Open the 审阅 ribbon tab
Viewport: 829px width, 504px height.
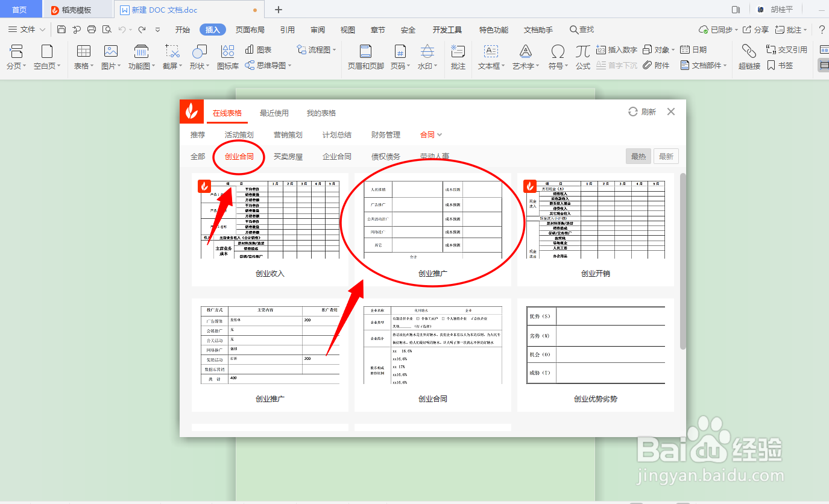tap(318, 30)
